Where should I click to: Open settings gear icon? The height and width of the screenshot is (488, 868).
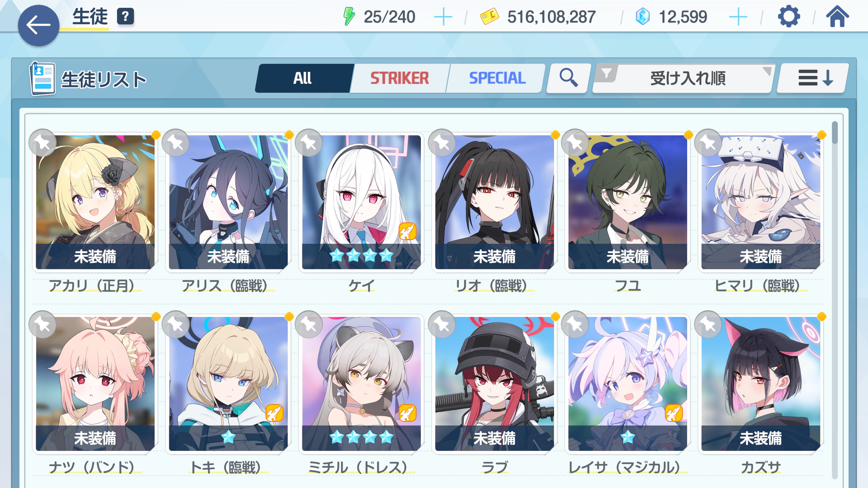tap(788, 16)
